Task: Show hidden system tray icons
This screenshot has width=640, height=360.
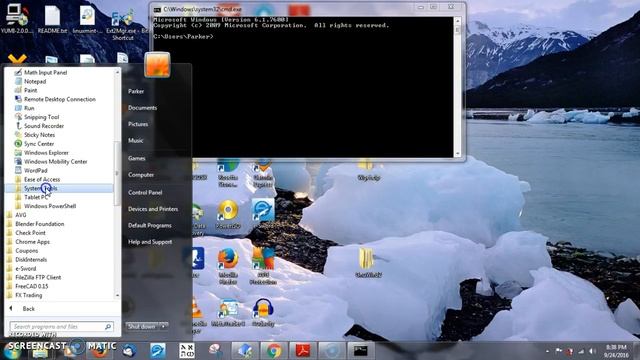Action: tap(547, 351)
